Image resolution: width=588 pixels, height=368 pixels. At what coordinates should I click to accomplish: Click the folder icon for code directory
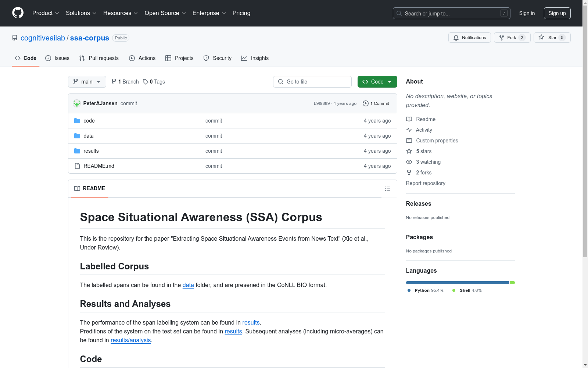click(77, 121)
